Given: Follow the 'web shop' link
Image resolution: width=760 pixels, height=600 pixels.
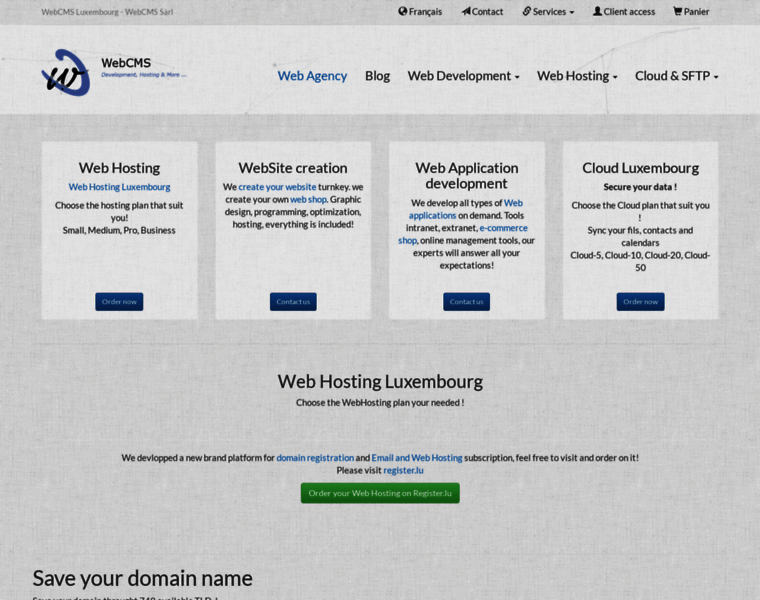Looking at the screenshot, I should point(308,200).
